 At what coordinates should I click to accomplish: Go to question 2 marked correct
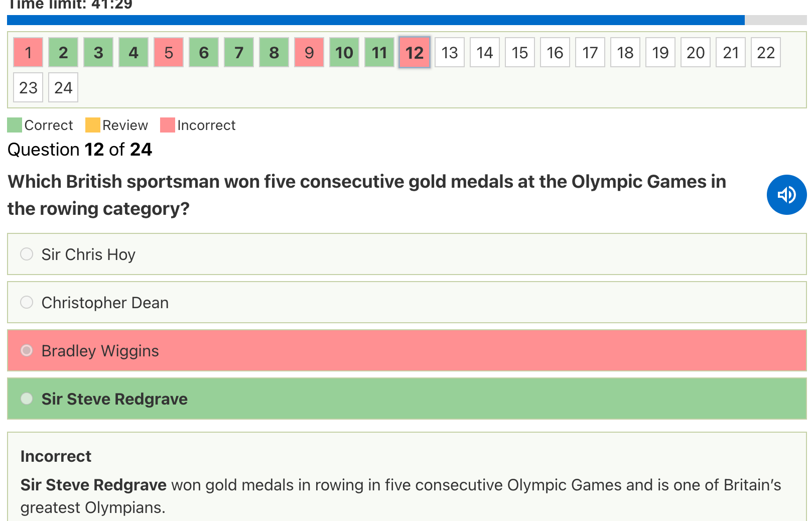(63, 52)
